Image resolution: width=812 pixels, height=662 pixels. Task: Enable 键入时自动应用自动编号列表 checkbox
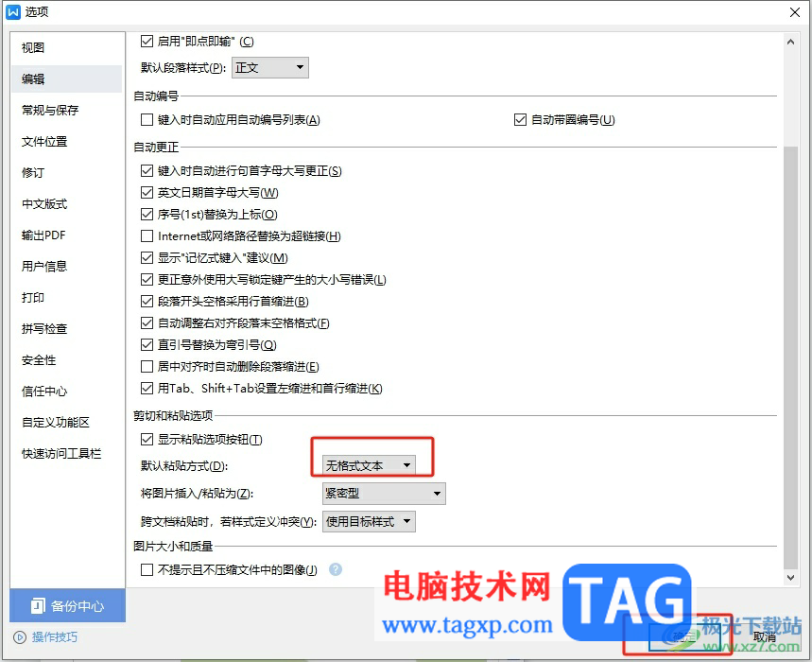point(147,120)
